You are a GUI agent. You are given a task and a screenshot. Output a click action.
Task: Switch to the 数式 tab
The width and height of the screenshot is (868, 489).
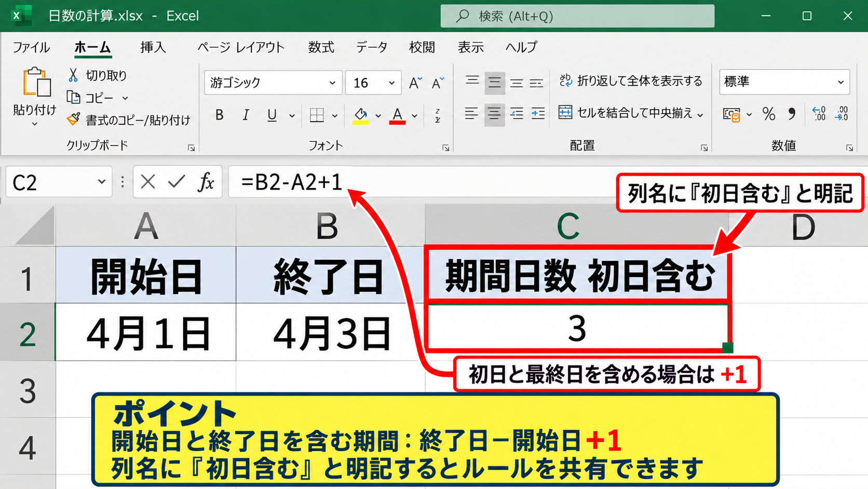click(x=321, y=47)
